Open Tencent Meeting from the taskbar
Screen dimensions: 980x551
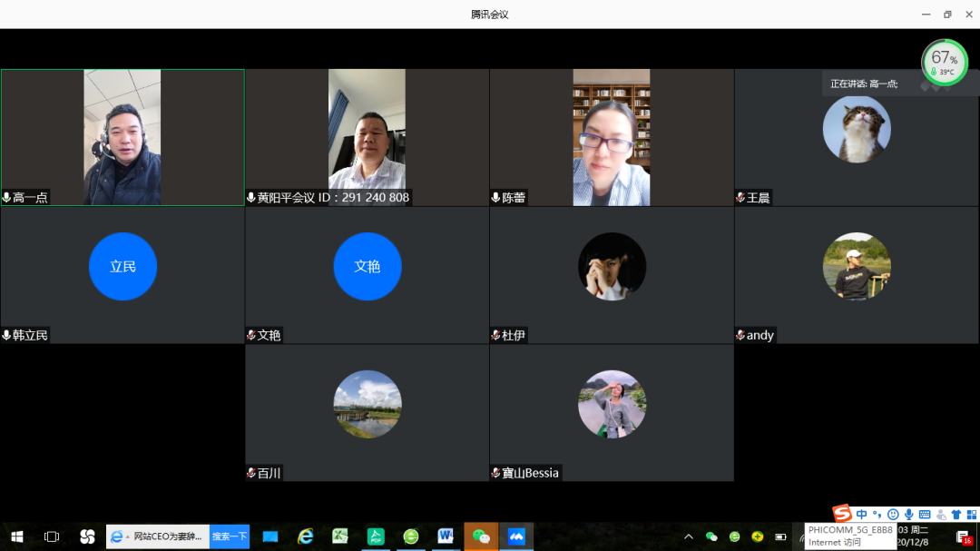pyautogui.click(x=516, y=536)
